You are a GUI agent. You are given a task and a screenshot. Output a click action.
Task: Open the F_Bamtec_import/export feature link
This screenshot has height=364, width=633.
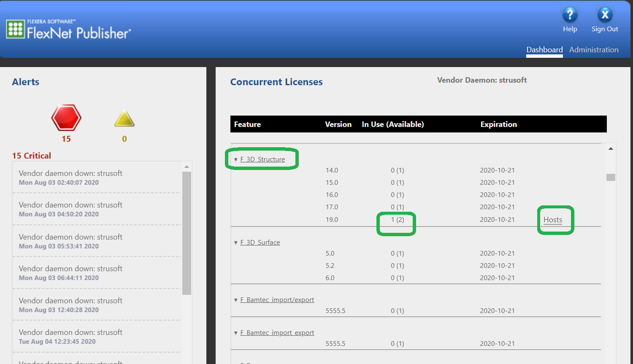(x=277, y=300)
